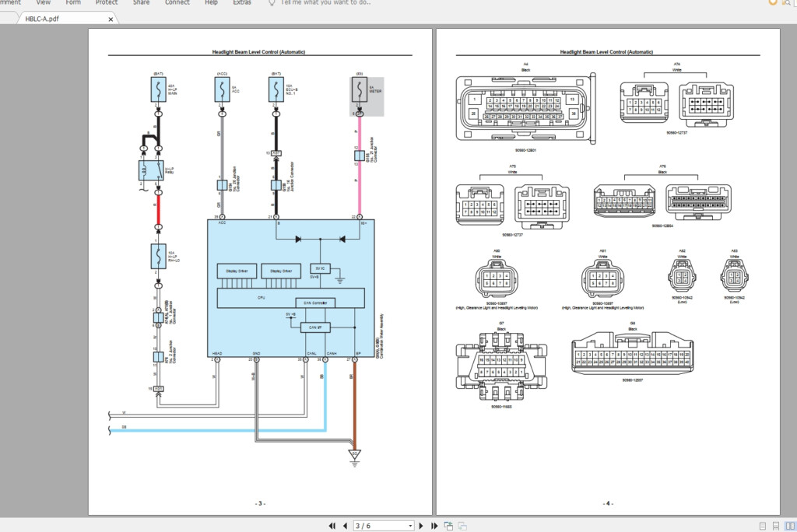Open the Protect menu

[106, 2]
